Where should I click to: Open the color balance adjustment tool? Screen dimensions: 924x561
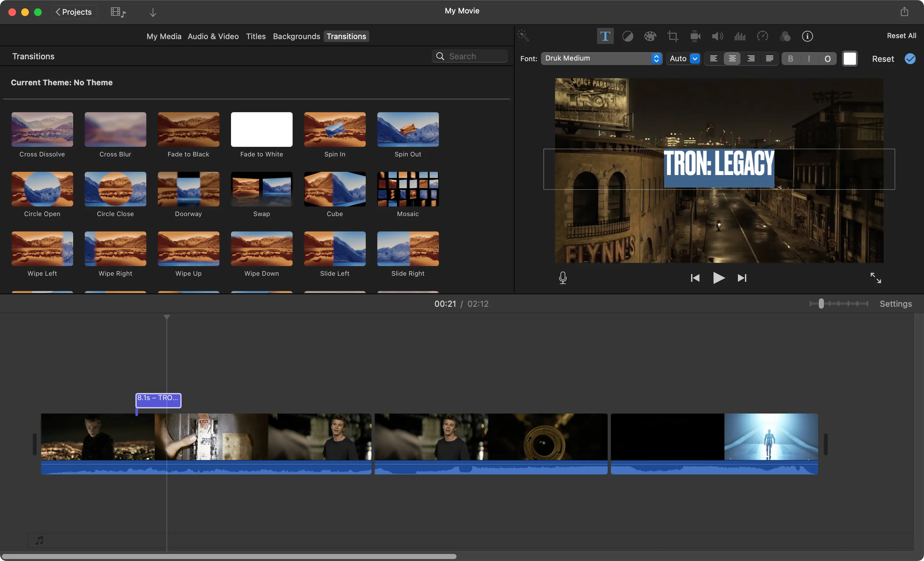pyautogui.click(x=627, y=36)
